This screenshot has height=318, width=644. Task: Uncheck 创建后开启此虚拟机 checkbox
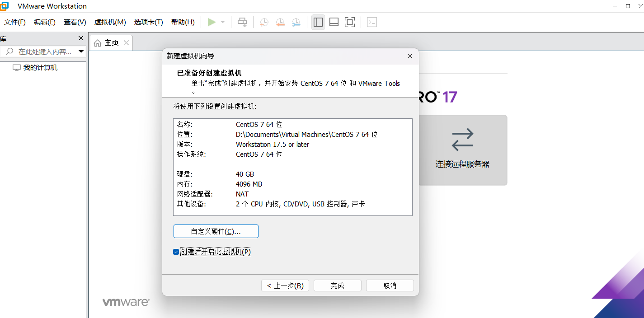176,252
